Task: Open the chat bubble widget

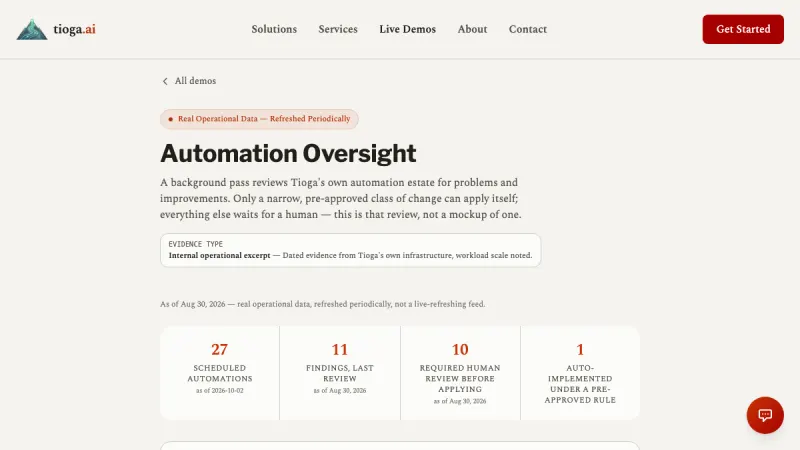Action: click(765, 415)
